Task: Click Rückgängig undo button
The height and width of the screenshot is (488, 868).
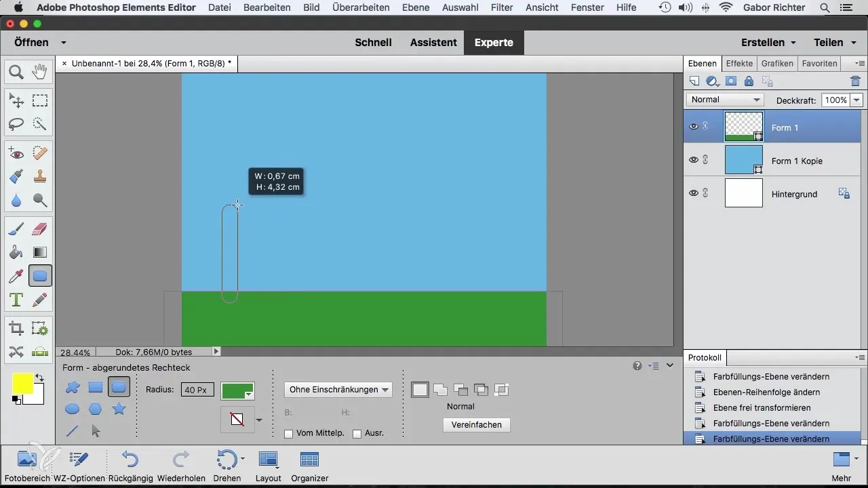Action: (130, 466)
